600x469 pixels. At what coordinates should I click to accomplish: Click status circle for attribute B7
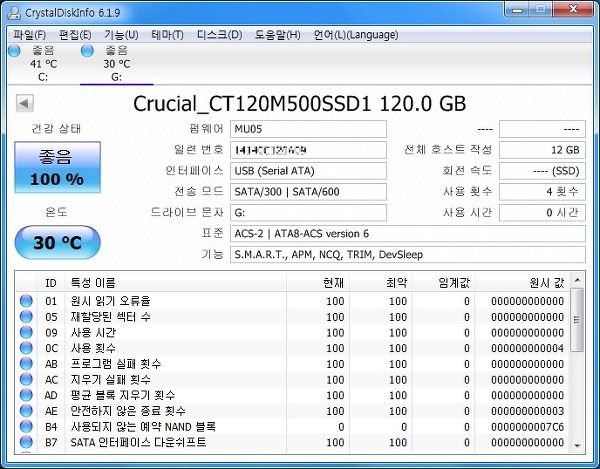click(x=26, y=442)
